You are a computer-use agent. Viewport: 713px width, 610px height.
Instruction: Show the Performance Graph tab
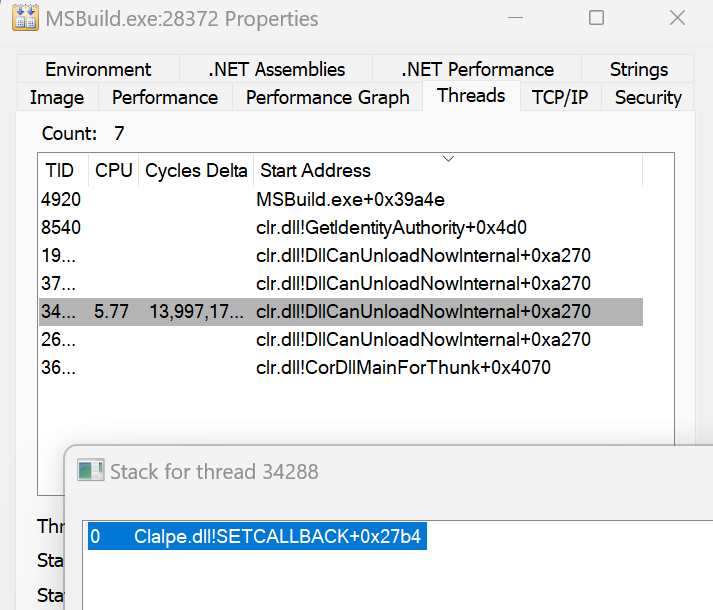point(327,97)
